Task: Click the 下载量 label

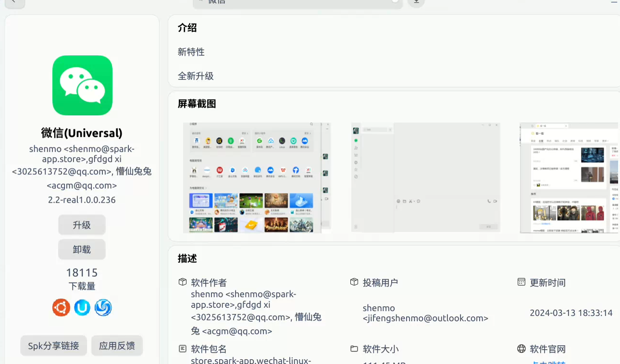Action: coord(82,286)
